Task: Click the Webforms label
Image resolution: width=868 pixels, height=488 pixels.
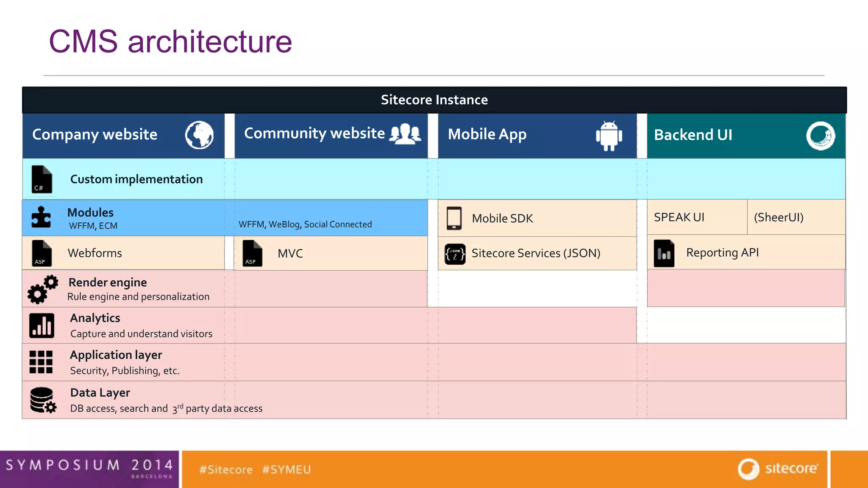Action: pos(95,253)
